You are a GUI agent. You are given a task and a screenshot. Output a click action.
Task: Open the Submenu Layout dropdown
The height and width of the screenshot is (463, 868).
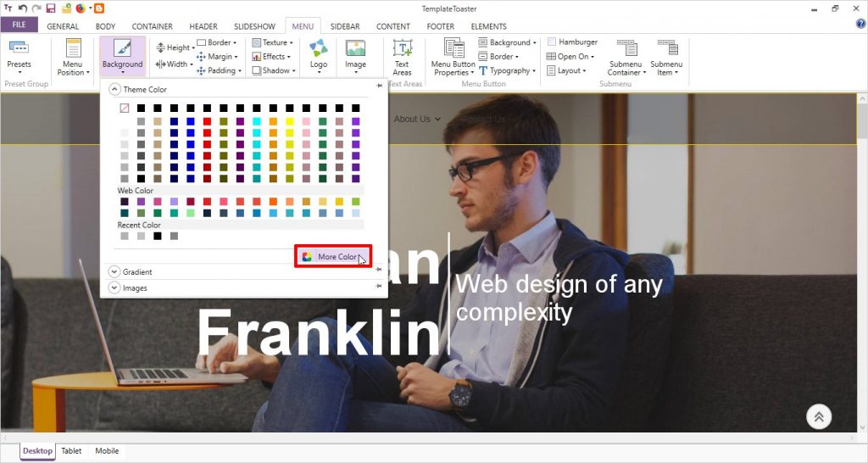pyautogui.click(x=566, y=71)
